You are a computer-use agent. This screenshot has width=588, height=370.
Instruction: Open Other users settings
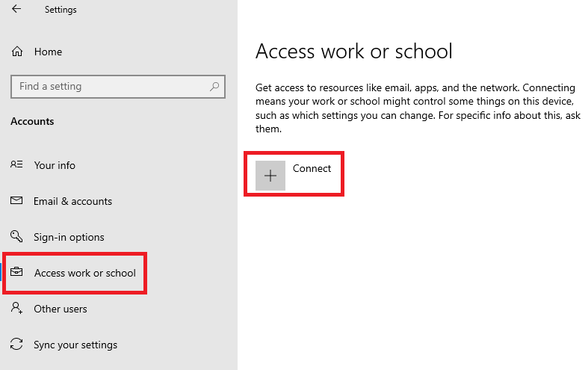(61, 309)
